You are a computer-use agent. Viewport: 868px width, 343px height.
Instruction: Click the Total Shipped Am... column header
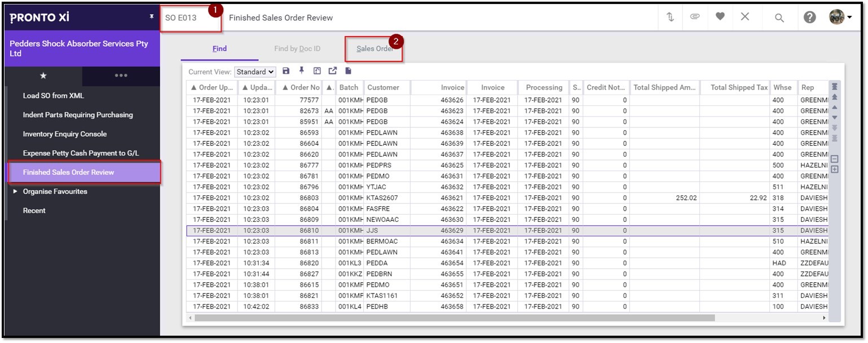pyautogui.click(x=664, y=87)
